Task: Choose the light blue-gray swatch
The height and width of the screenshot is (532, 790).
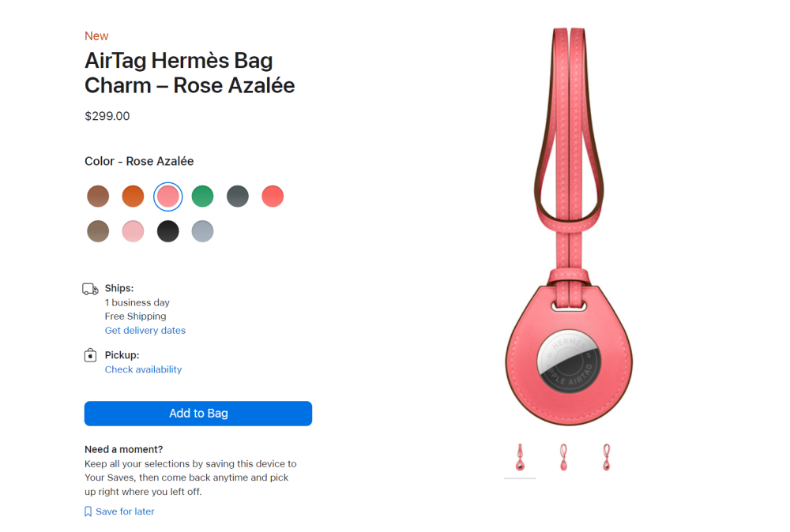Action: coord(202,231)
